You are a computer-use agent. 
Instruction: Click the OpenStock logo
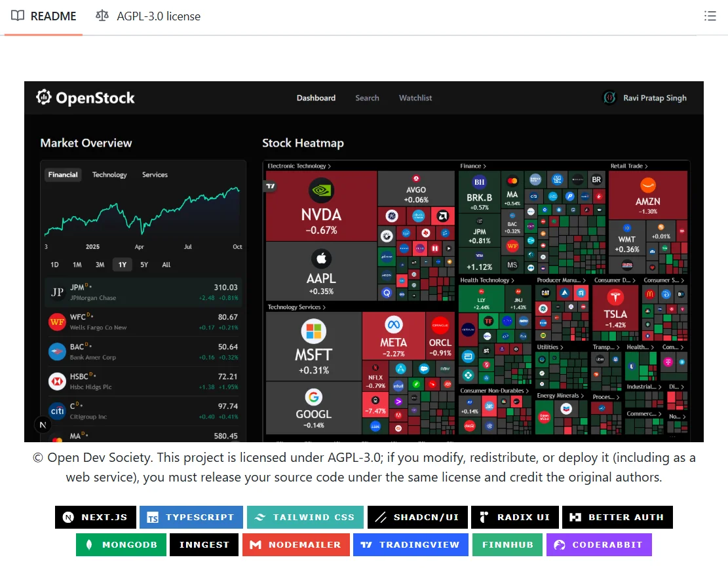85,98
